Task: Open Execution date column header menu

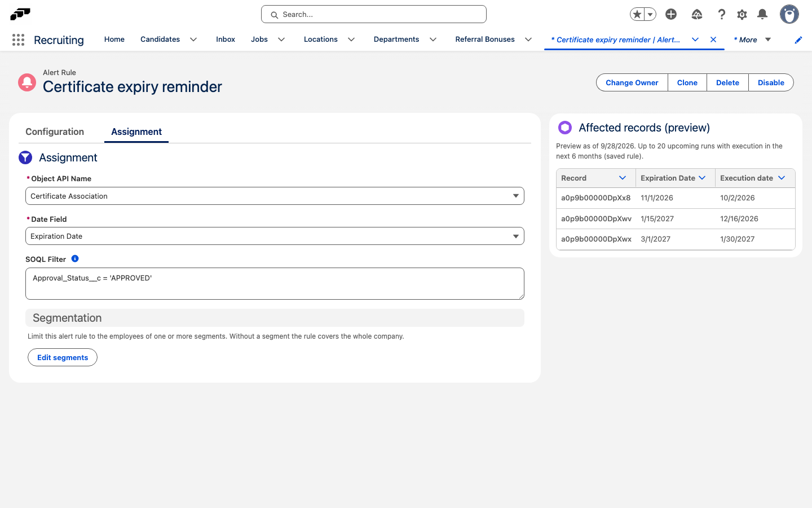Action: pyautogui.click(x=782, y=178)
